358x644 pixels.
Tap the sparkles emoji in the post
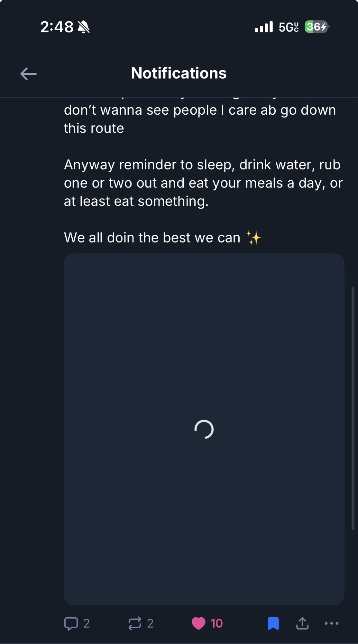click(254, 238)
